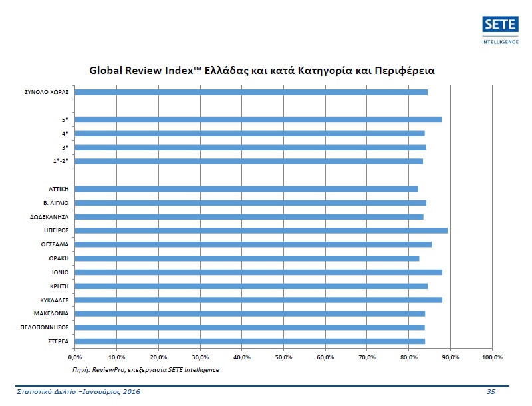Select the 4* category label

[x=65, y=134]
